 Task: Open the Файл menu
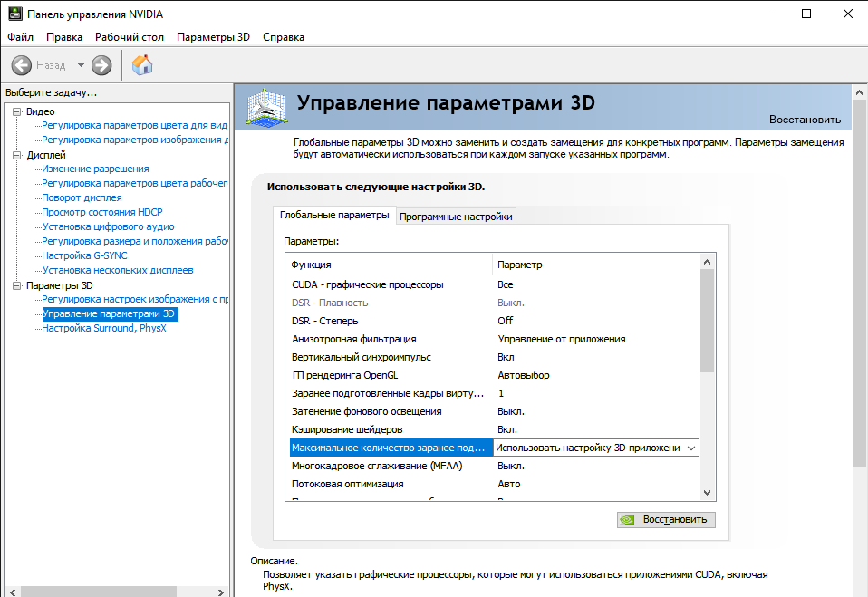[21, 37]
